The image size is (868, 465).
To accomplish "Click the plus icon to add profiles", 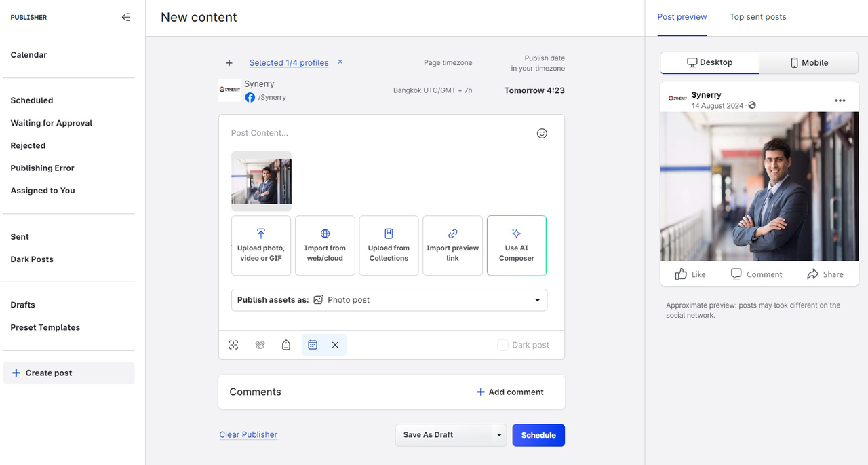I will pos(229,63).
